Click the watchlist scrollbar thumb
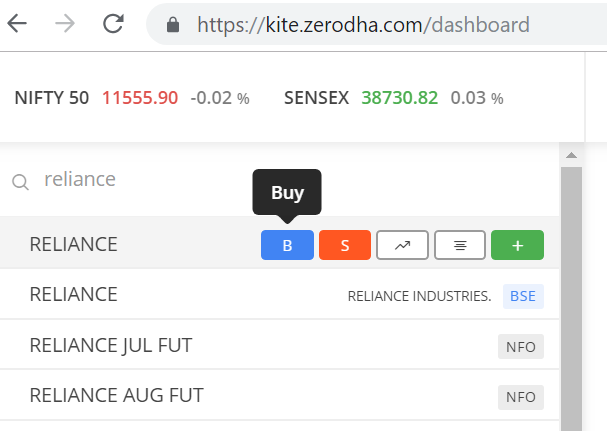Image resolution: width=607 pixels, height=431 pixels. 571,299
